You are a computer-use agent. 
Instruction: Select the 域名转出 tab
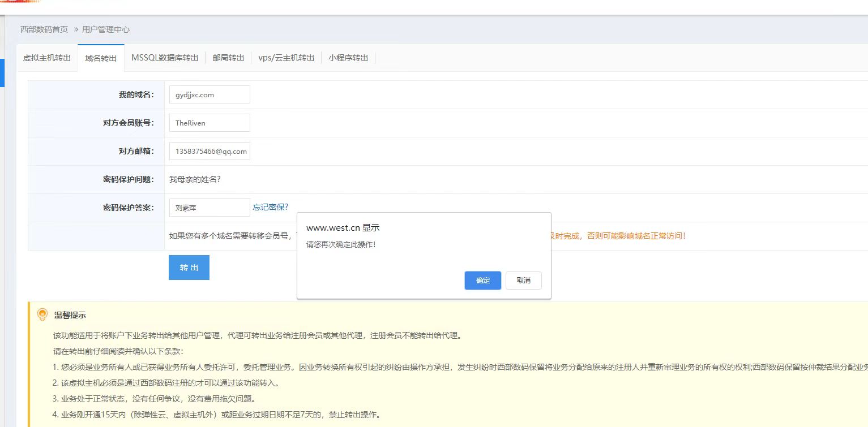[101, 57]
